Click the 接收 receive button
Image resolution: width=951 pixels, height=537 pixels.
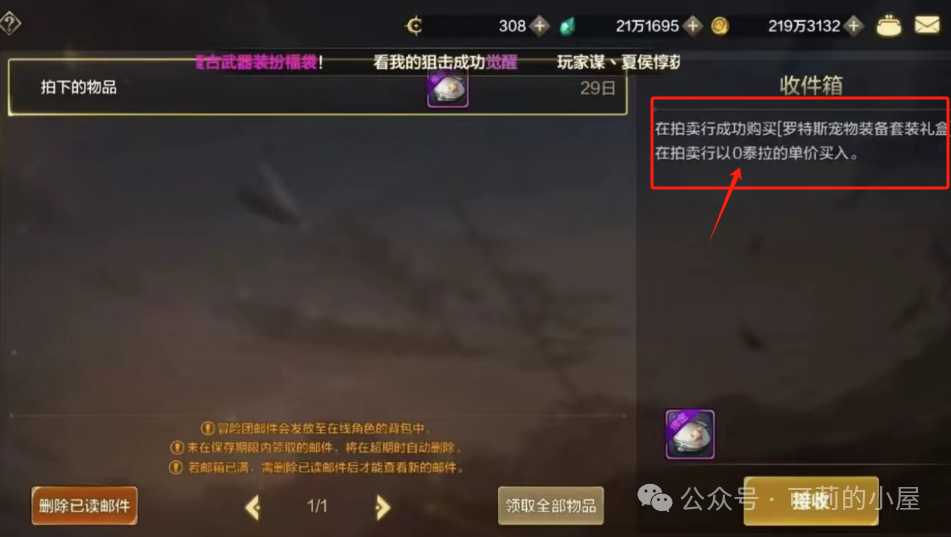[x=811, y=501]
